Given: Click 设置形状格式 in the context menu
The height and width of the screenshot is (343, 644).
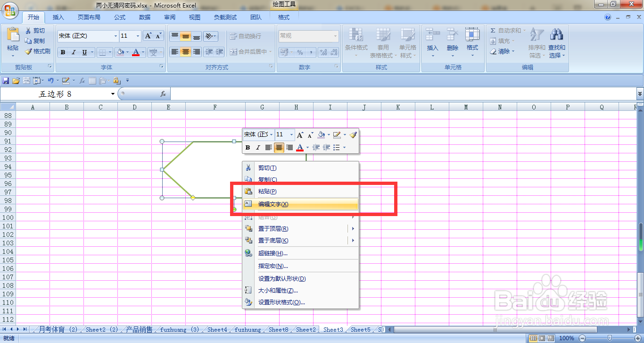Looking at the screenshot, I should (x=281, y=302).
